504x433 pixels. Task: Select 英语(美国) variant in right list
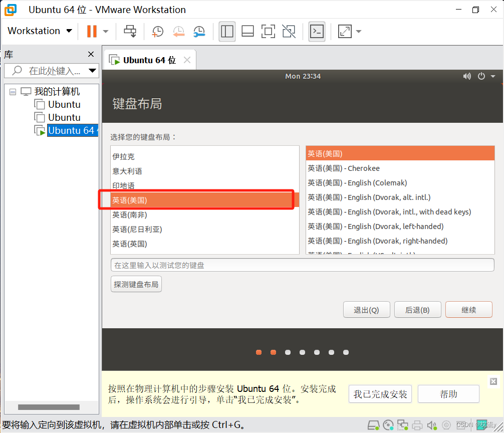[400, 153]
